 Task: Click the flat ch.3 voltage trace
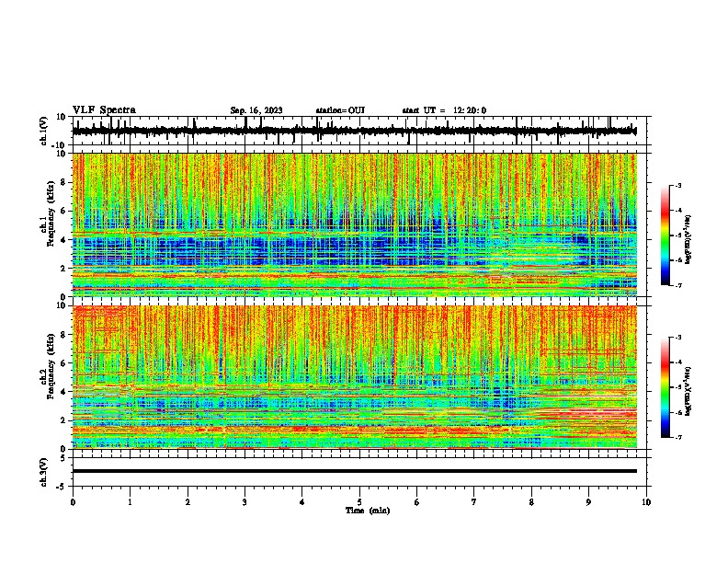click(354, 471)
